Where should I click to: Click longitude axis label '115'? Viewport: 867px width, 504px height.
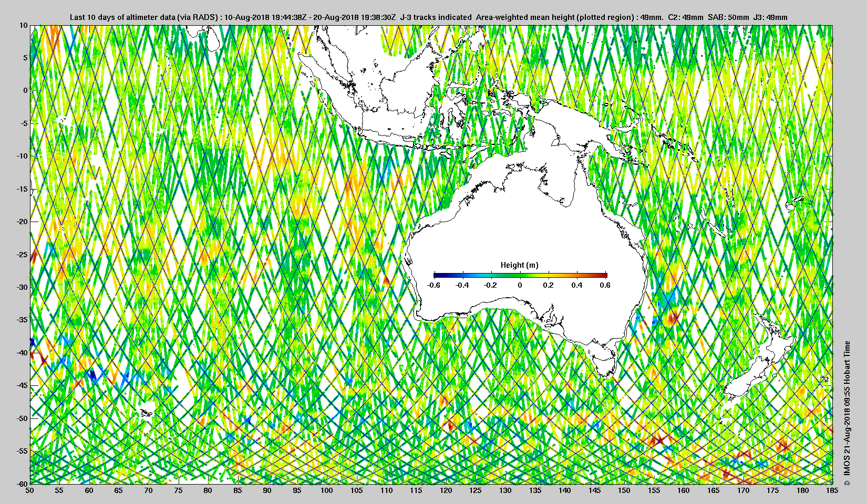(416, 490)
